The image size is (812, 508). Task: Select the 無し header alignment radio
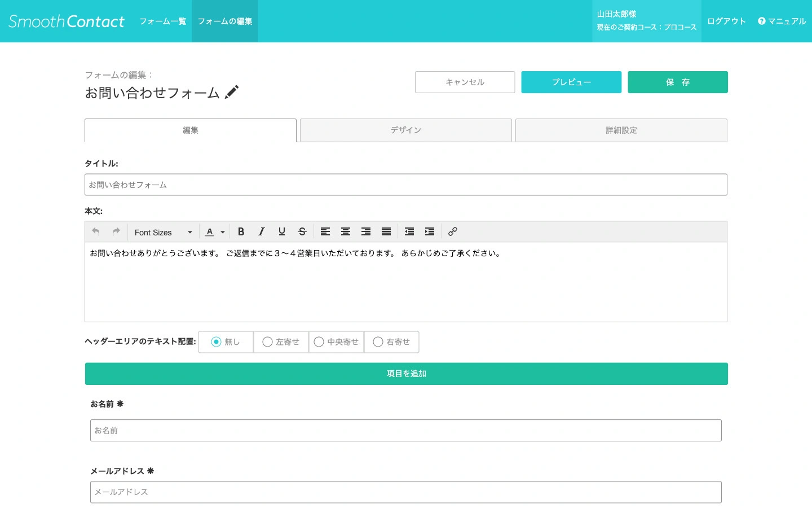216,342
